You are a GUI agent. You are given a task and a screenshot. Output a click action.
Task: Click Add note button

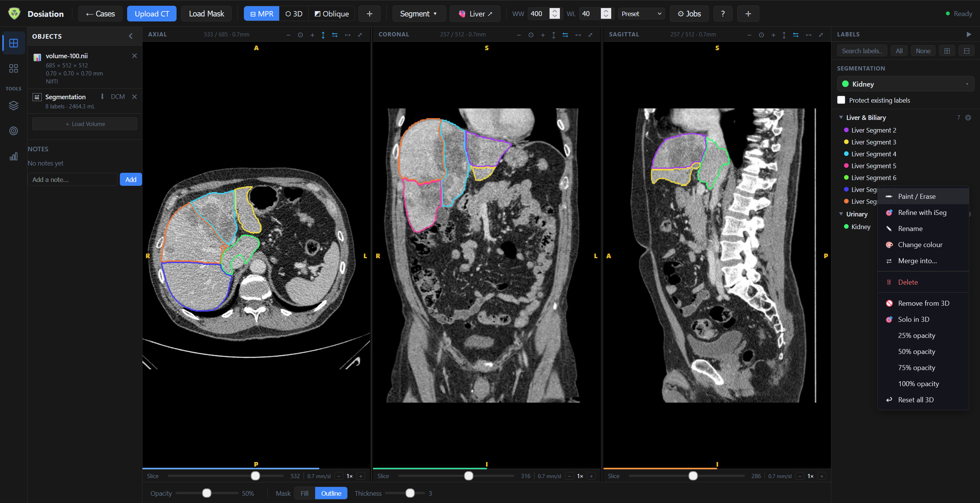click(x=131, y=179)
